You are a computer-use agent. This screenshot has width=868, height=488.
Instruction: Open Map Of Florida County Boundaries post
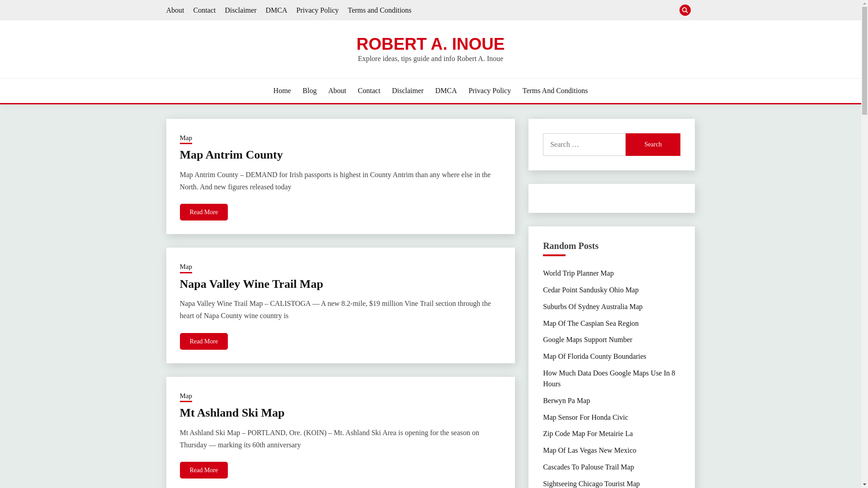[x=594, y=357]
